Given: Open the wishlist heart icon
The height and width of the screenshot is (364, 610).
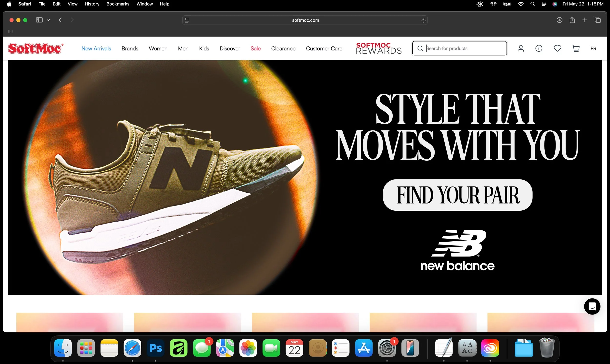Looking at the screenshot, I should pyautogui.click(x=558, y=48).
